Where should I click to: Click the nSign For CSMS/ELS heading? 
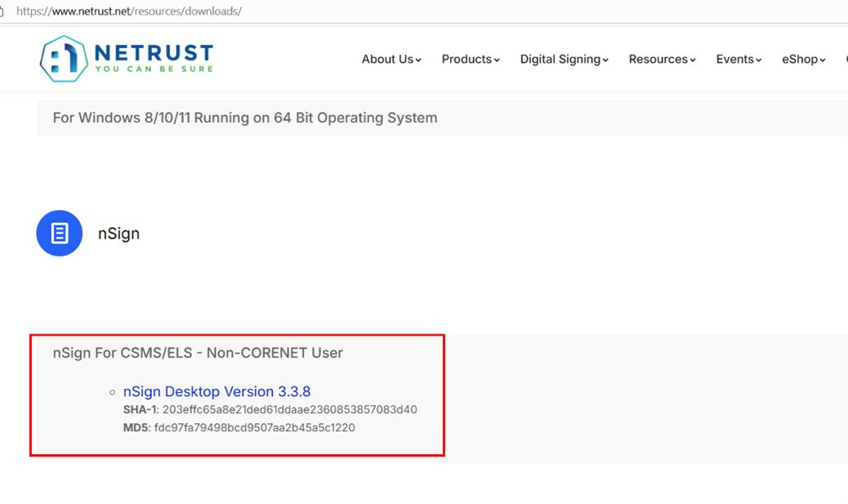pos(198,353)
